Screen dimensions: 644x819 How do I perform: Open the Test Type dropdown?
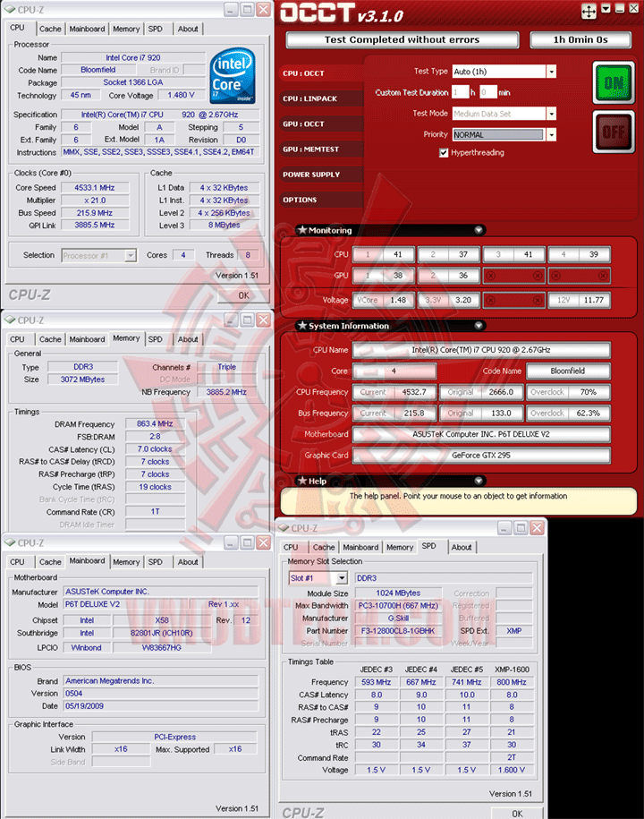[551, 72]
